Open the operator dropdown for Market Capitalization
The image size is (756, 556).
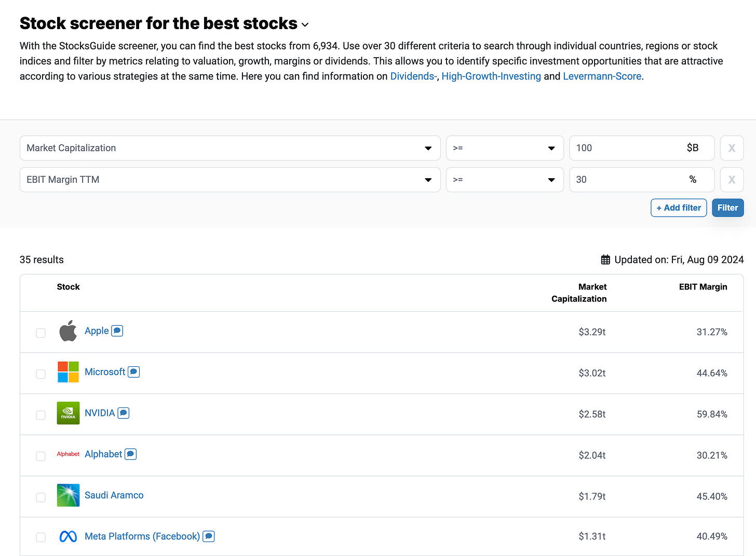point(505,148)
